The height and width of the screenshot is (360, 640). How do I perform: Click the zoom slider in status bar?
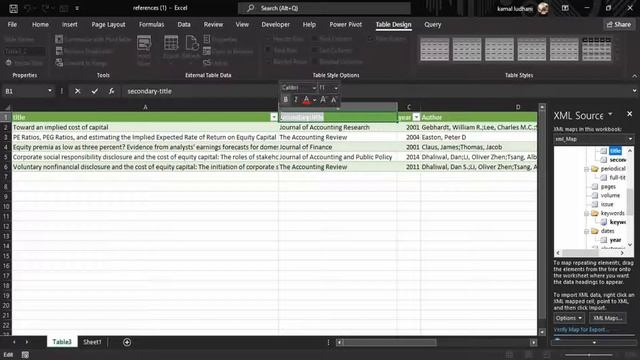click(589, 355)
